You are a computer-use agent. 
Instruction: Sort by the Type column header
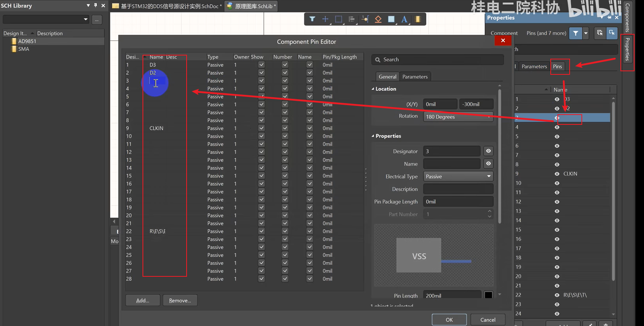(213, 57)
